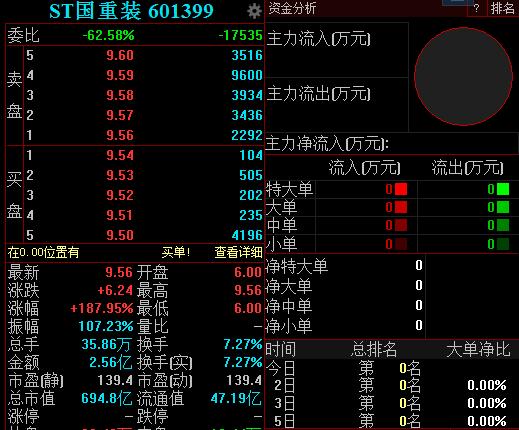519x430 pixels.
Task: Click the 大单净比 column header
Action: pyautogui.click(x=479, y=349)
